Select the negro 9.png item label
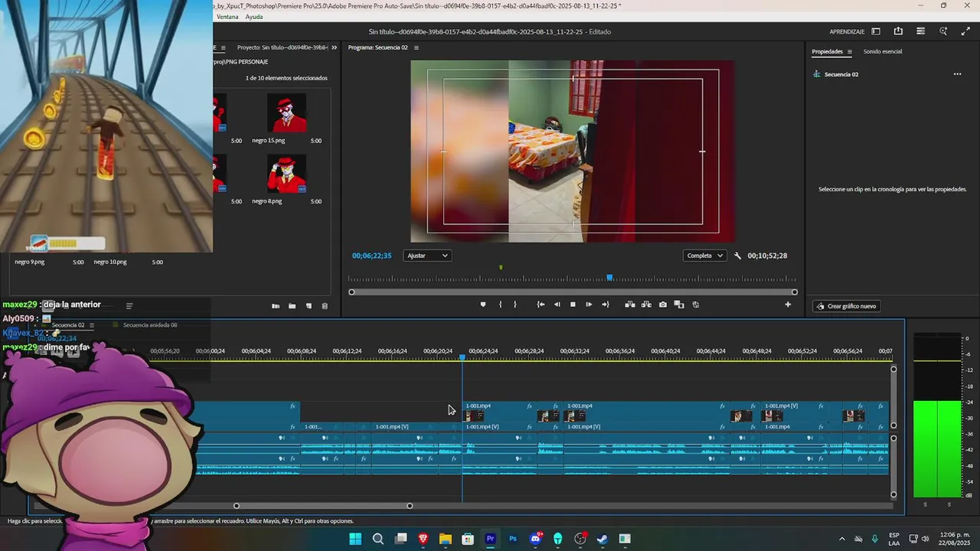Screen dimensions: 980x551 [x=30, y=262]
